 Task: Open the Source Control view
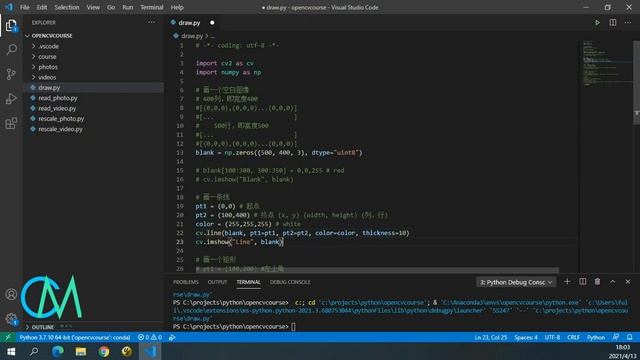click(11, 74)
